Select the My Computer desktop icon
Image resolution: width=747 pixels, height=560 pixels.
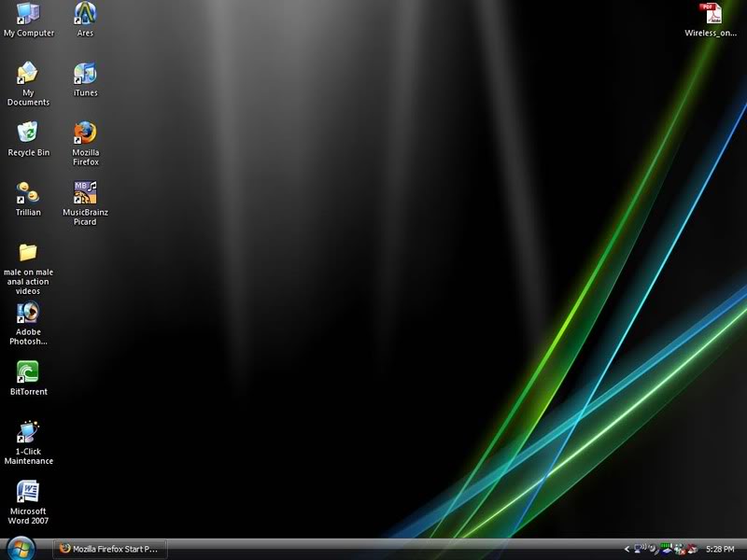pos(28,14)
